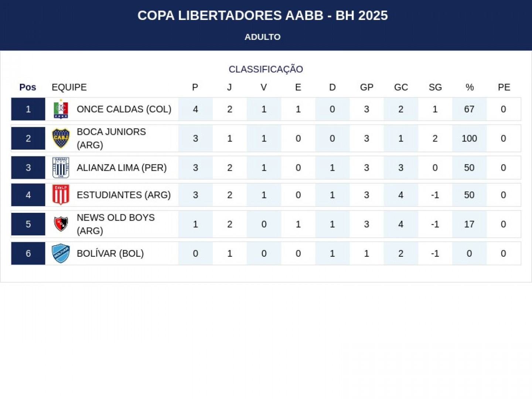Select the Pos column header
532x399 pixels.
pyautogui.click(x=28, y=87)
